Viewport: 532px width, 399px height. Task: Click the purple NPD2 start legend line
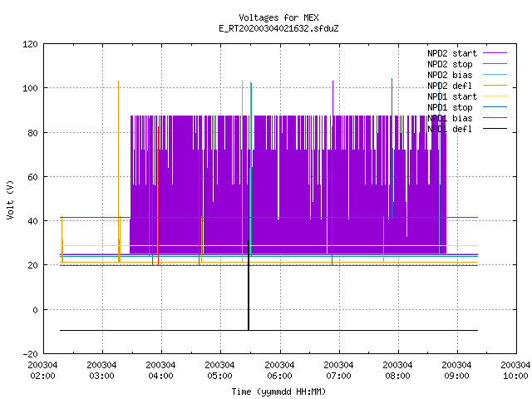[x=495, y=53]
